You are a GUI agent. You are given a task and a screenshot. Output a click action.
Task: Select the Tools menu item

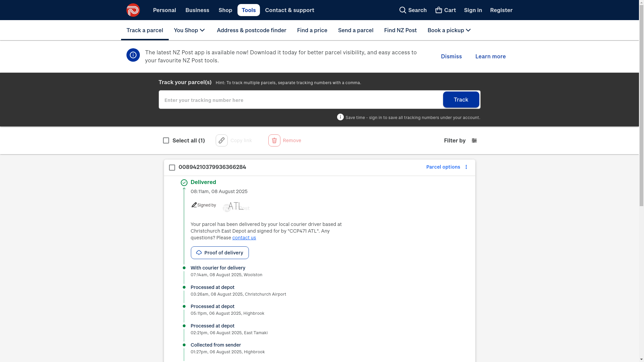coord(249,10)
